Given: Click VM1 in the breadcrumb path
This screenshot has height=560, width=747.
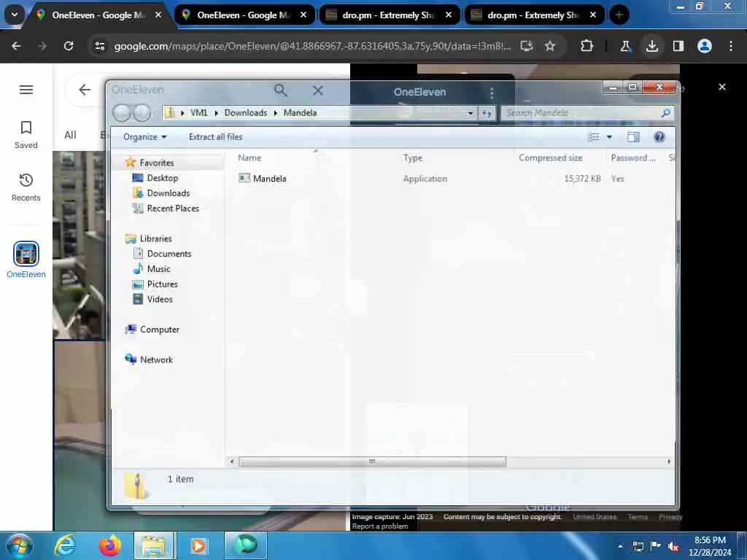Looking at the screenshot, I should tap(198, 113).
